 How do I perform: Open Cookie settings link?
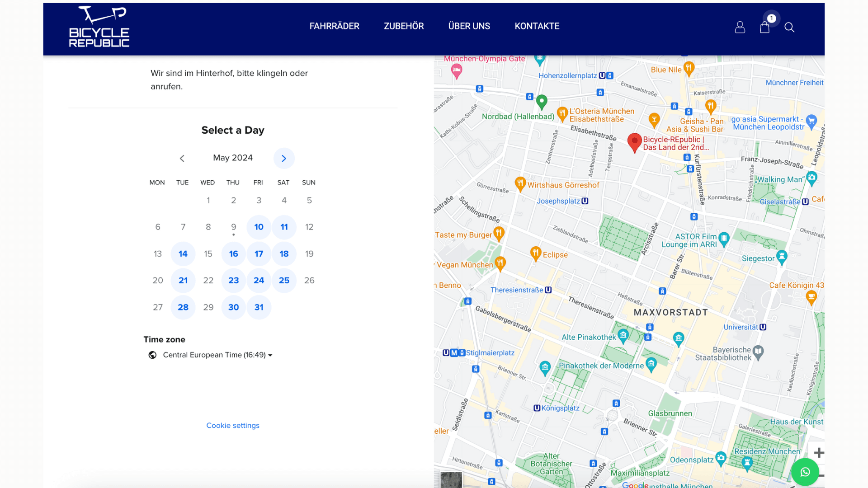point(233,426)
